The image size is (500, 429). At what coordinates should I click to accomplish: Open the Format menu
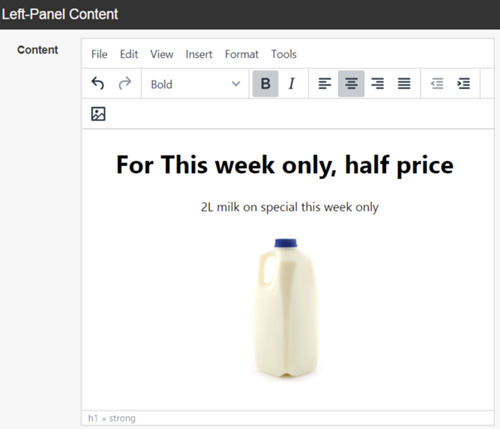[242, 54]
